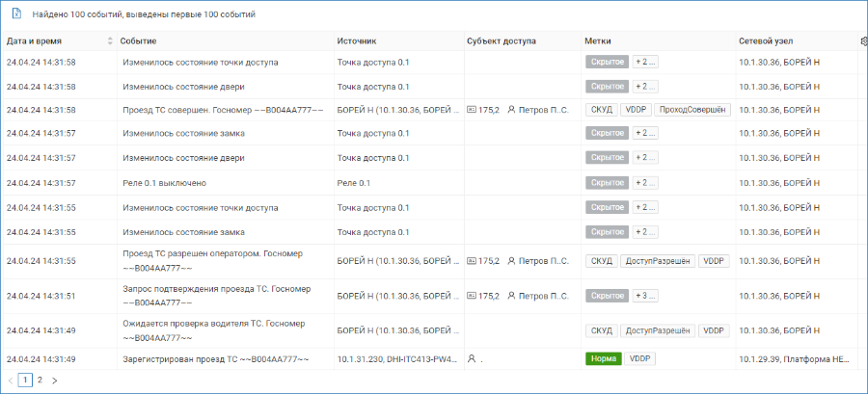Screen dimensions: 868x394
Task: Click source БОРЕЙ Н in the Ожидается проверка водителя row
Action: 398,331
